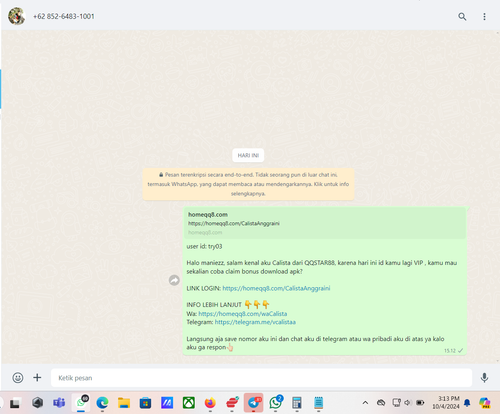The width and height of the screenshot is (500, 414).
Task: Launch Microsoft Edge from taskbar
Action: [102, 403]
